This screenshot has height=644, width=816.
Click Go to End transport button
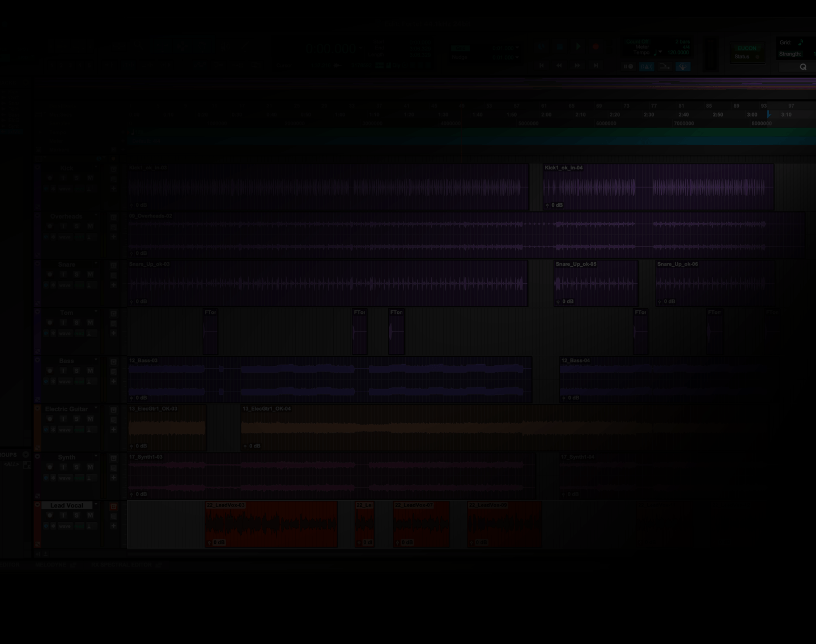[x=596, y=66]
